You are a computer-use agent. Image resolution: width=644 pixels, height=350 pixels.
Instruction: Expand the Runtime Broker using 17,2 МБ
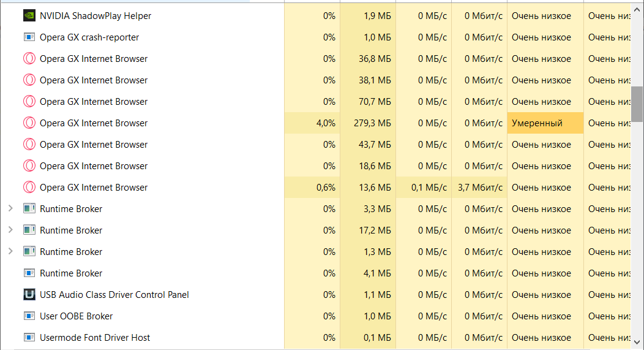pyautogui.click(x=10, y=230)
